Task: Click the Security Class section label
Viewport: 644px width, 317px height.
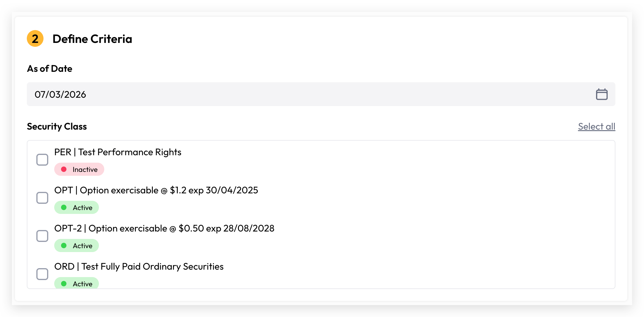Action: tap(57, 126)
